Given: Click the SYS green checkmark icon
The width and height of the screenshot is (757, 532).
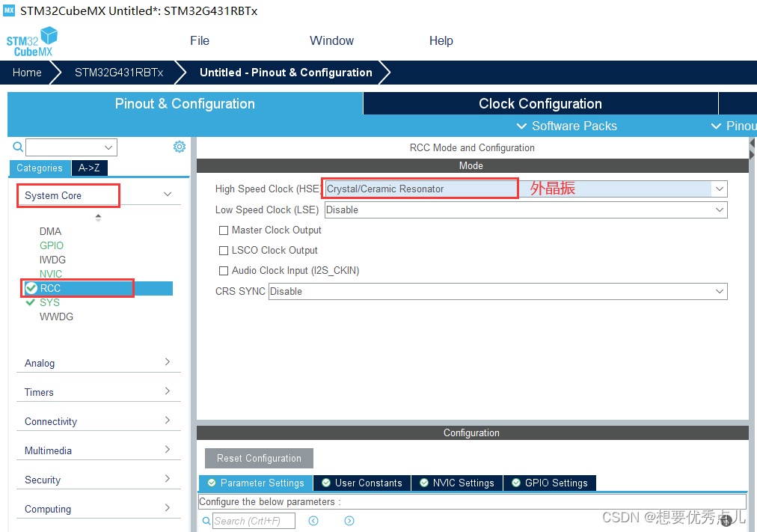Looking at the screenshot, I should [31, 302].
